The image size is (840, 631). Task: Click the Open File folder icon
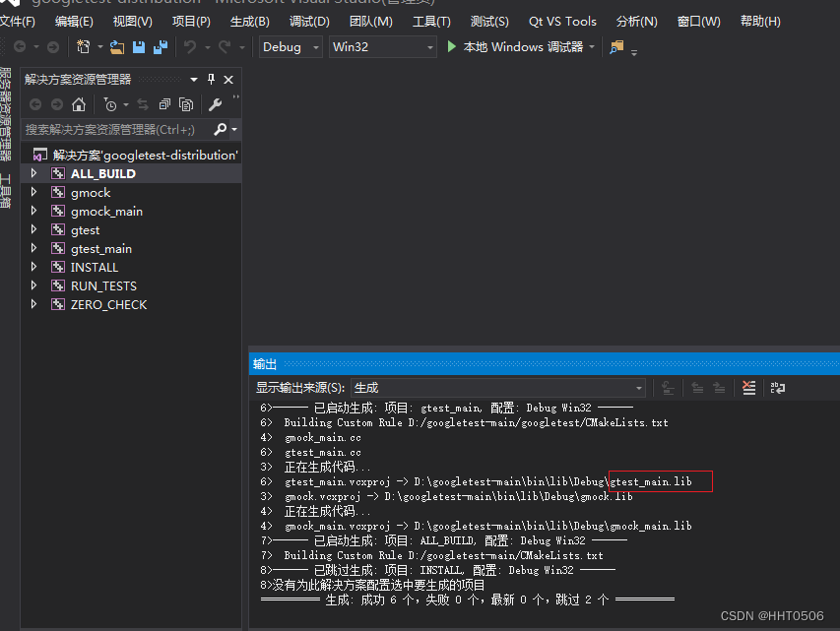[117, 47]
